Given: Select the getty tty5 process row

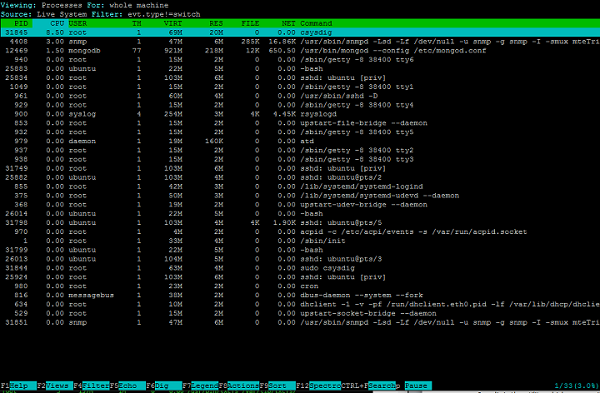Looking at the screenshot, I should click(x=300, y=132).
